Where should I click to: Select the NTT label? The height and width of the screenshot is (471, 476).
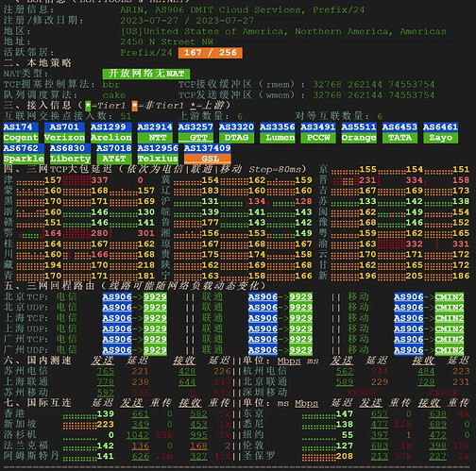click(x=155, y=138)
